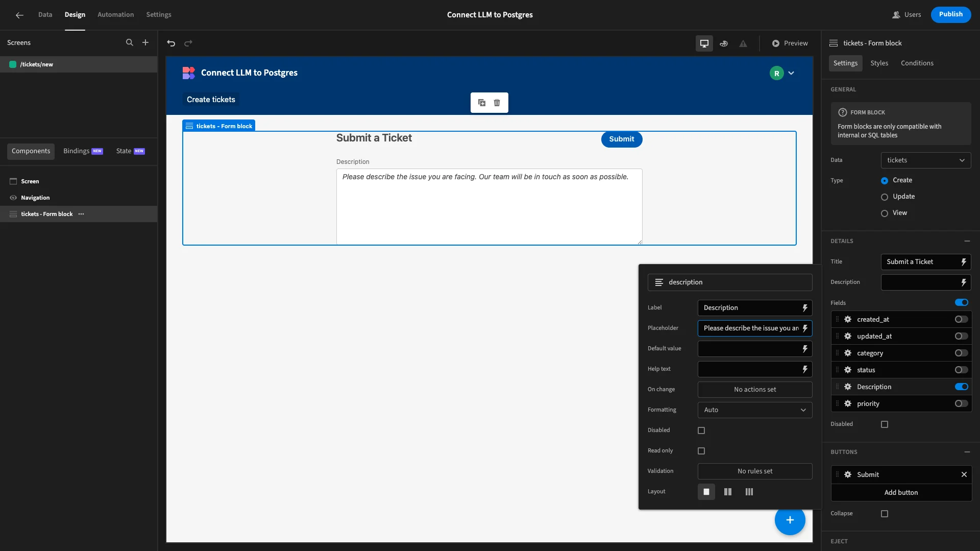Select two-column layout option

[728, 492]
